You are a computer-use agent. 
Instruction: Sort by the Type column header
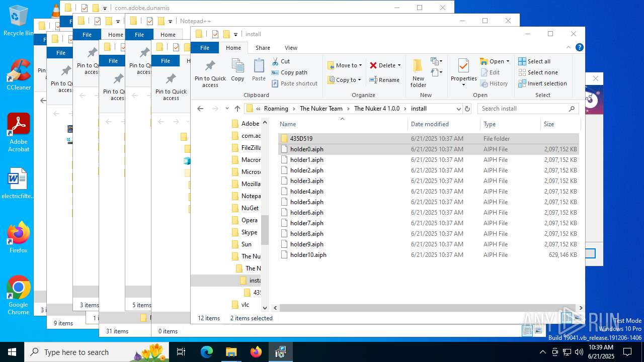pyautogui.click(x=510, y=124)
